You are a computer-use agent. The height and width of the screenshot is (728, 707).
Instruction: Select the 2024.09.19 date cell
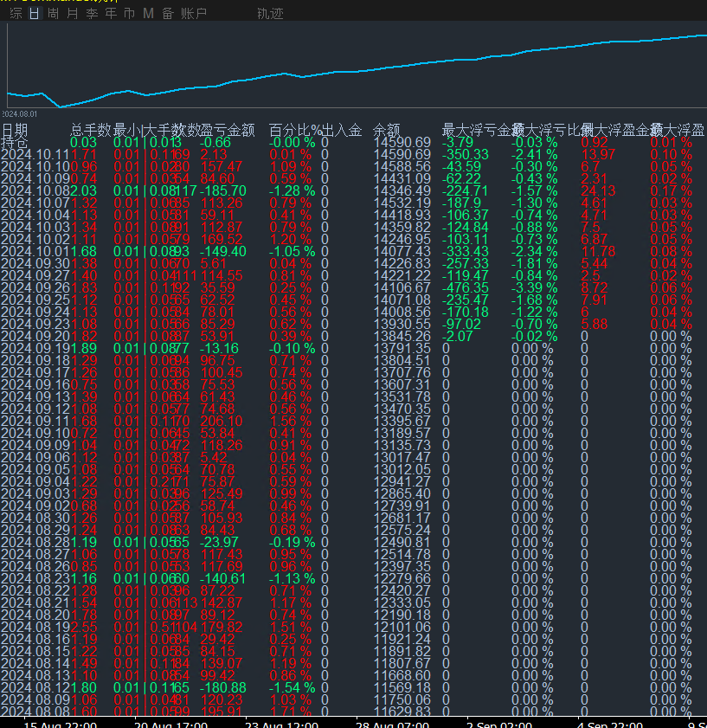pyautogui.click(x=35, y=348)
